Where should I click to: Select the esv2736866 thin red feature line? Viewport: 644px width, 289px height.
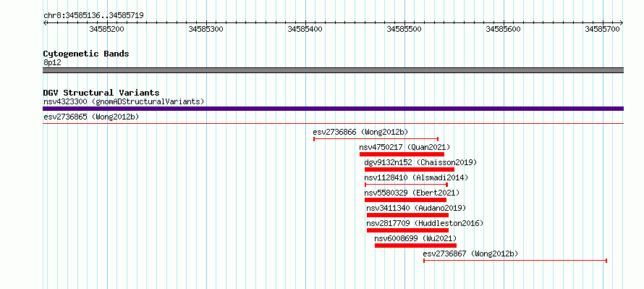[376, 139]
